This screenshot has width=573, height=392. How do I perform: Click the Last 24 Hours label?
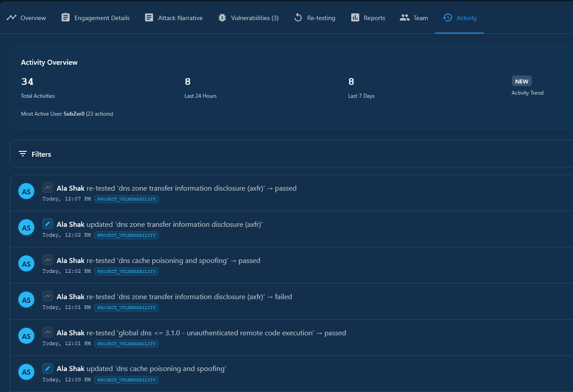click(x=200, y=96)
